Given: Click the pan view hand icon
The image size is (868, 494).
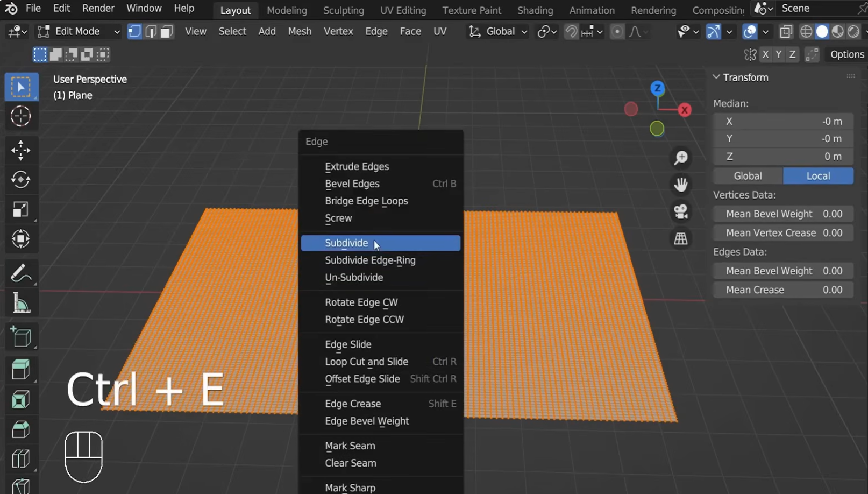Looking at the screenshot, I should click(681, 185).
